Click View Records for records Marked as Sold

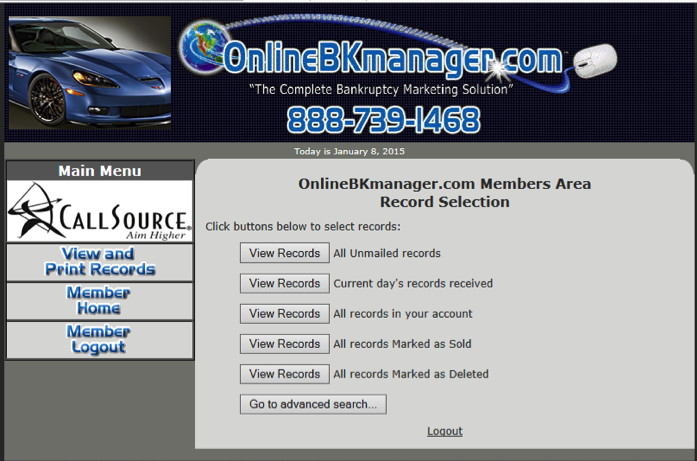click(x=284, y=344)
